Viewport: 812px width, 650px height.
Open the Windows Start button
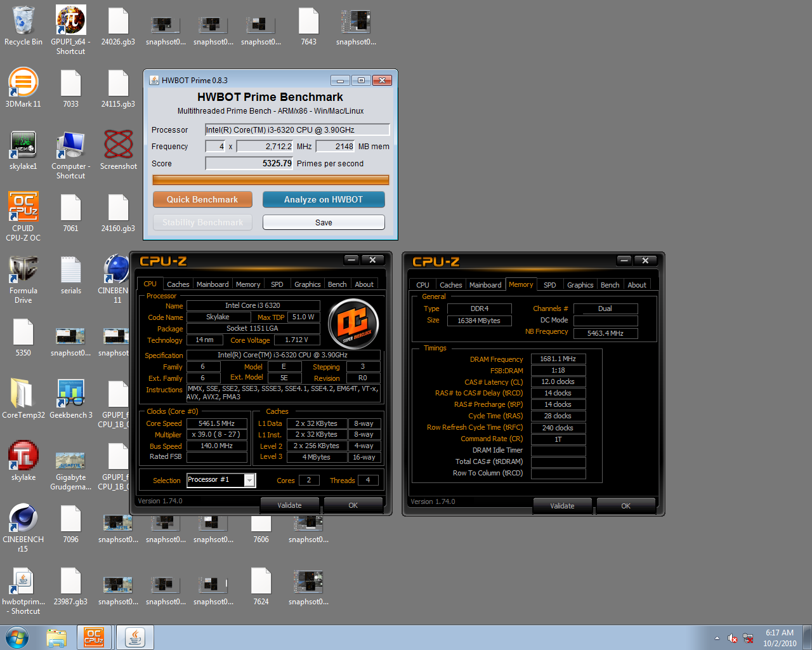[17, 637]
